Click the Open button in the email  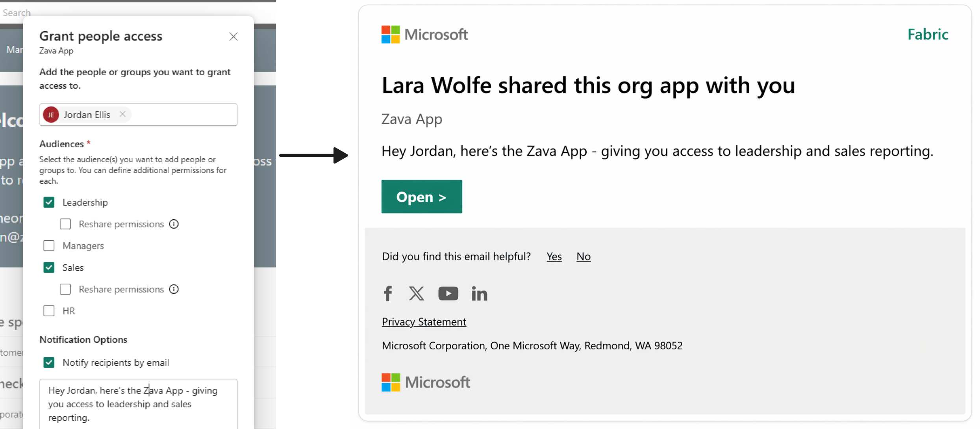click(x=421, y=197)
